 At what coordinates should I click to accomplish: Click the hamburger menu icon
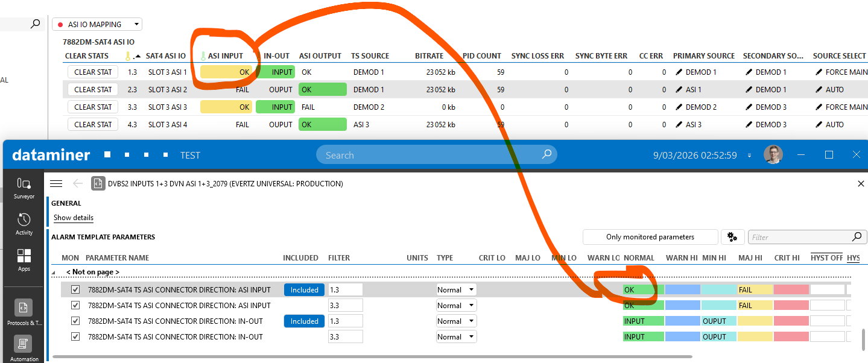click(56, 183)
